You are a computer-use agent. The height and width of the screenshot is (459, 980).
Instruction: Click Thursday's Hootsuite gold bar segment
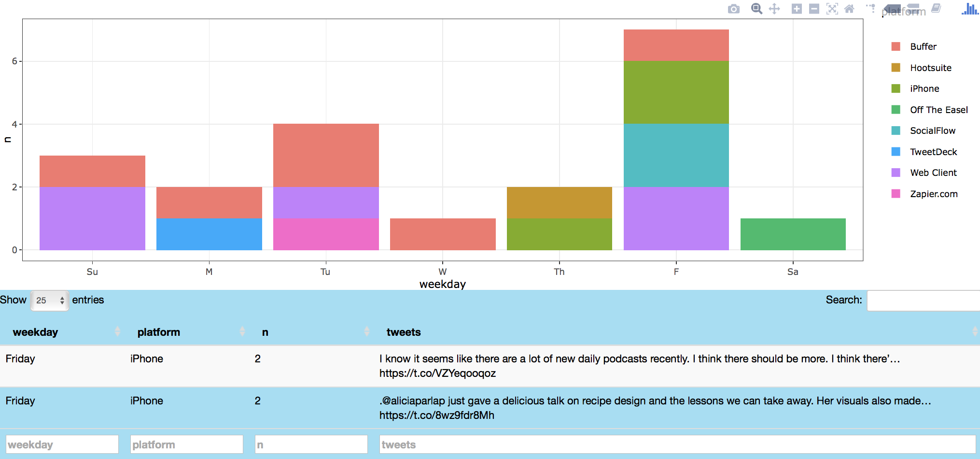560,202
